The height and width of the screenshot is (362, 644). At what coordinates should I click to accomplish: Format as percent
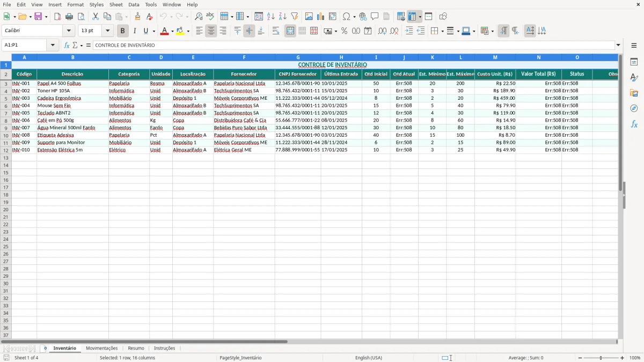pos(344,31)
